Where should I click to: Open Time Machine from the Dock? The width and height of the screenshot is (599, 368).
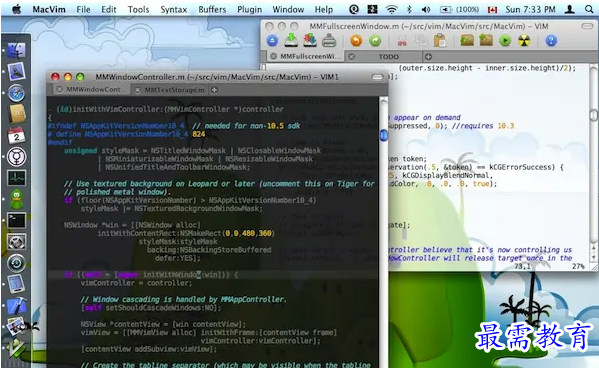tap(16, 263)
